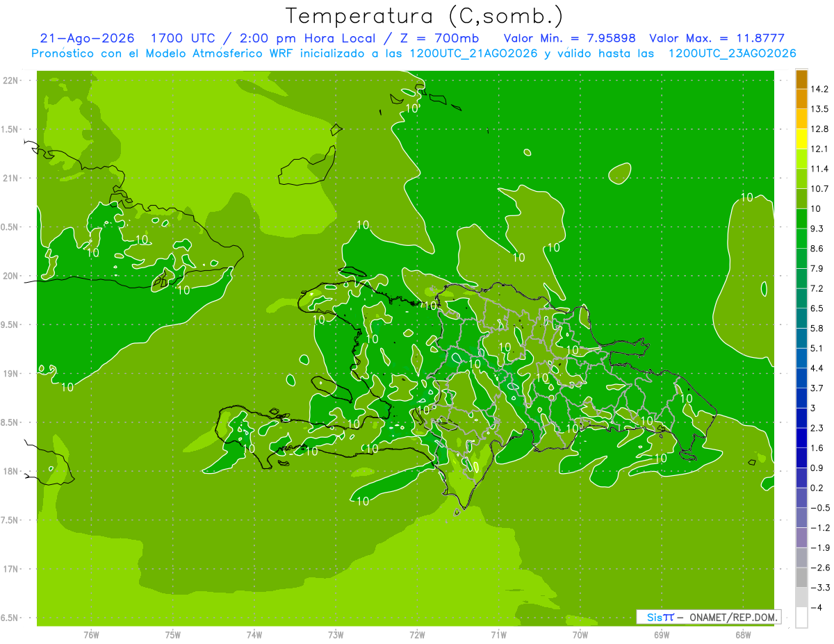Click the colorbar label '5.1'

coord(817,348)
